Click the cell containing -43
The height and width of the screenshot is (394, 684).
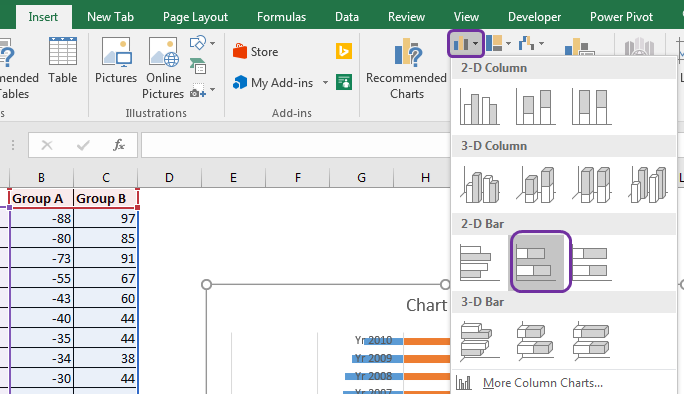(41, 298)
